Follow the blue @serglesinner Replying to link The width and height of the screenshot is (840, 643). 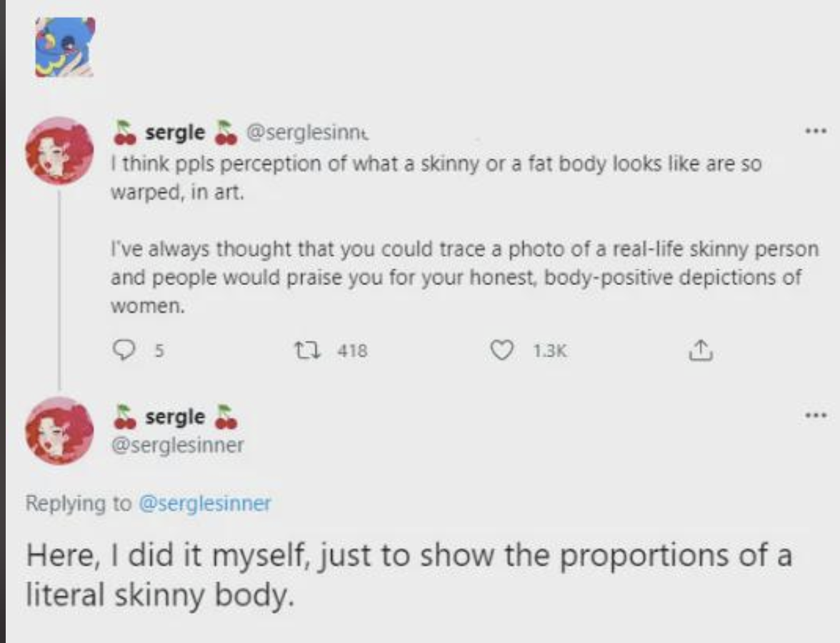204,503
